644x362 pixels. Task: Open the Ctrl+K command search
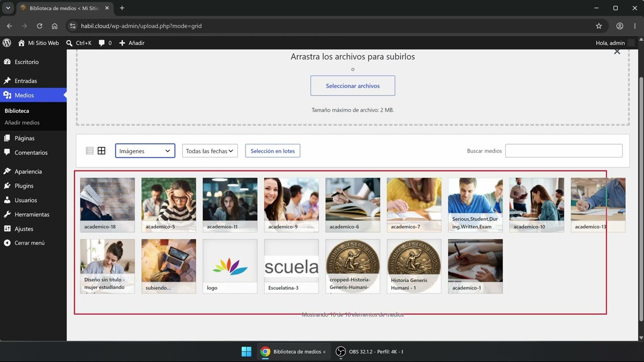click(79, 43)
